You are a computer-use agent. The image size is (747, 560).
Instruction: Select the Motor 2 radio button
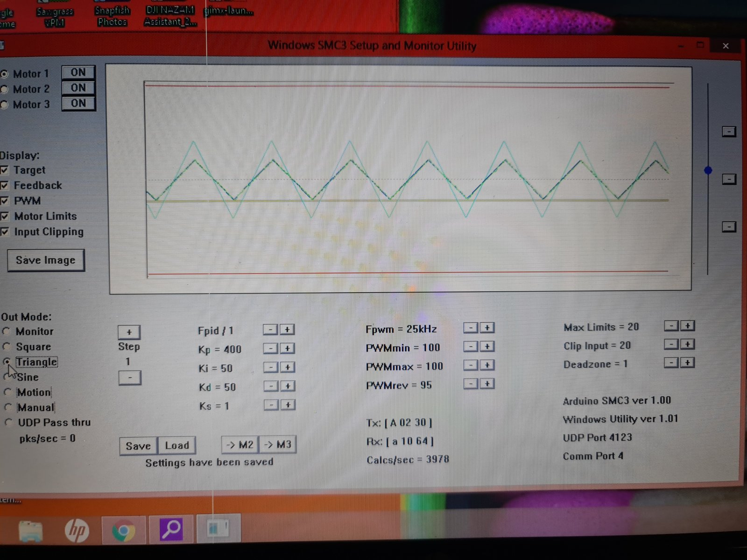[5, 89]
